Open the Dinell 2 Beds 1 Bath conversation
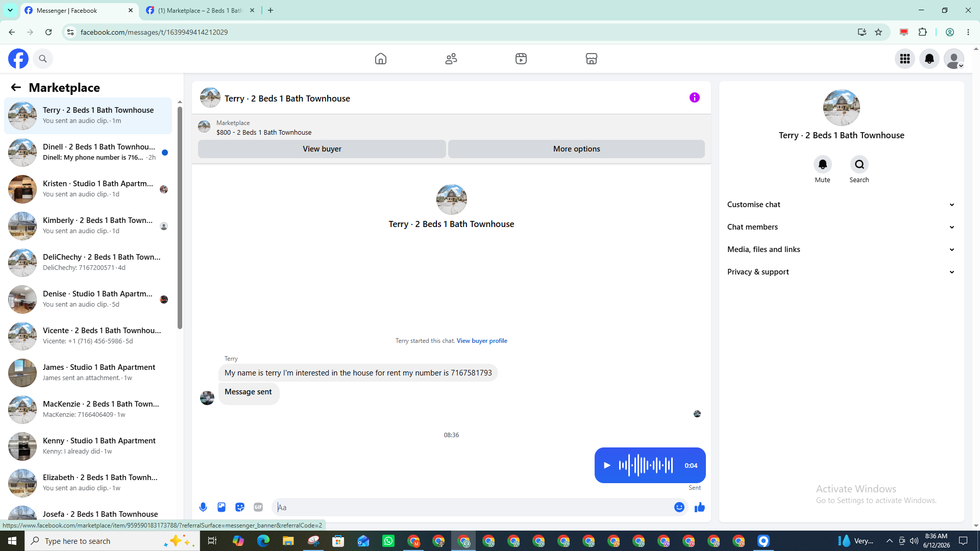Viewport: 980px width, 551px height. click(x=88, y=152)
